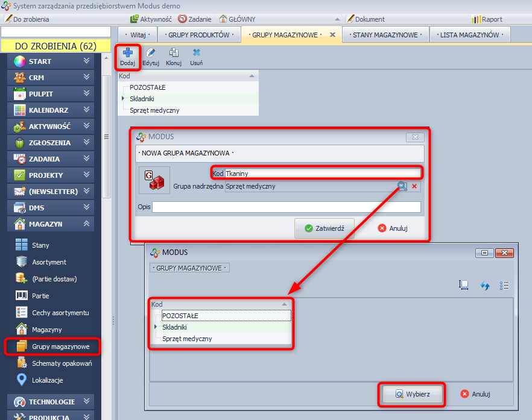Expand ZADANIA sidebar section
This screenshot has width=532, height=420.
point(51,159)
